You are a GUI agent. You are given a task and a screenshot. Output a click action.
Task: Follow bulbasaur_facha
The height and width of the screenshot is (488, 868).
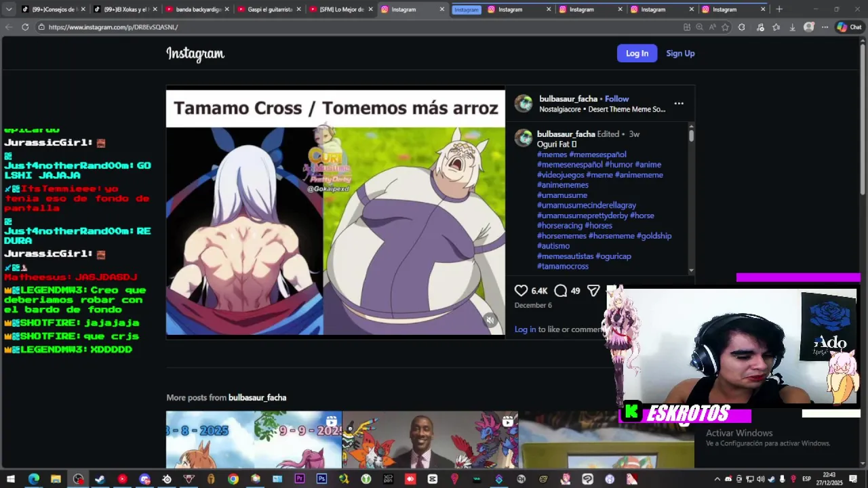(616, 99)
